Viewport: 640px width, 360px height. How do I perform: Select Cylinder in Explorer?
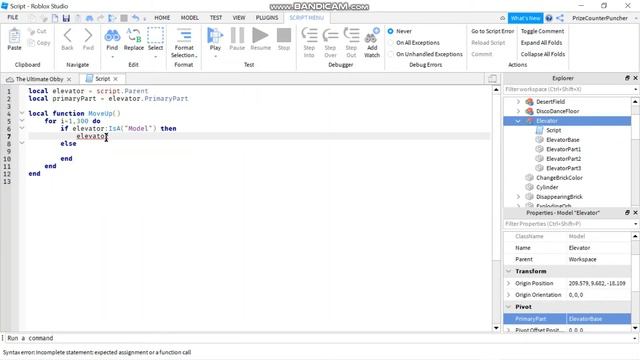click(547, 187)
